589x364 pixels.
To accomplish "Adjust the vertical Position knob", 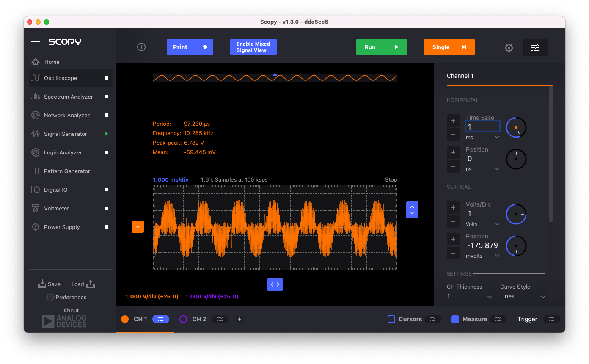I will (516, 246).
